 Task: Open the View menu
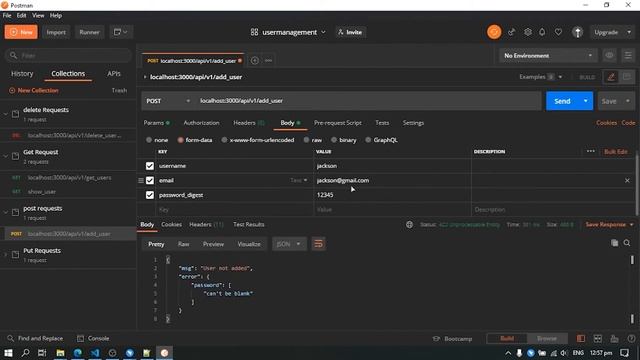38,16
